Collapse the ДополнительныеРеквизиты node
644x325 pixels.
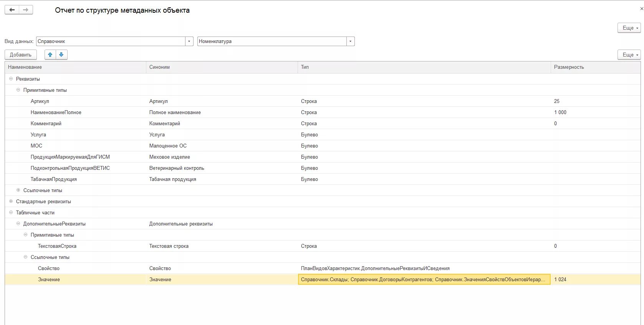(18, 224)
